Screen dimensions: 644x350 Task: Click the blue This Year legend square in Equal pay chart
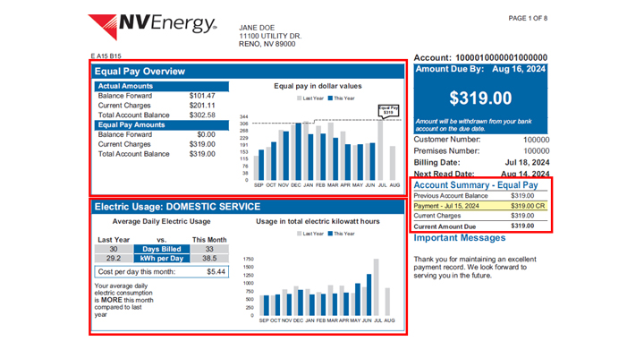[330, 98]
